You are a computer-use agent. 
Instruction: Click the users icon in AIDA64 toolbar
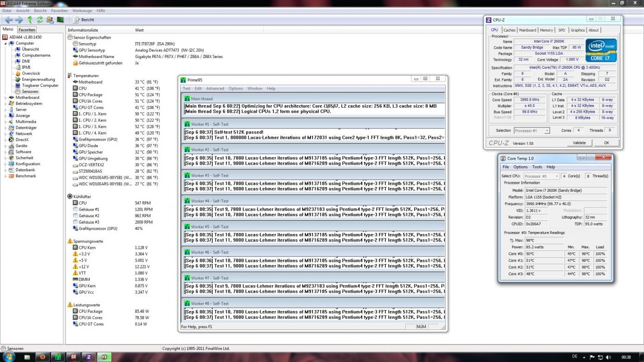[x=50, y=19]
